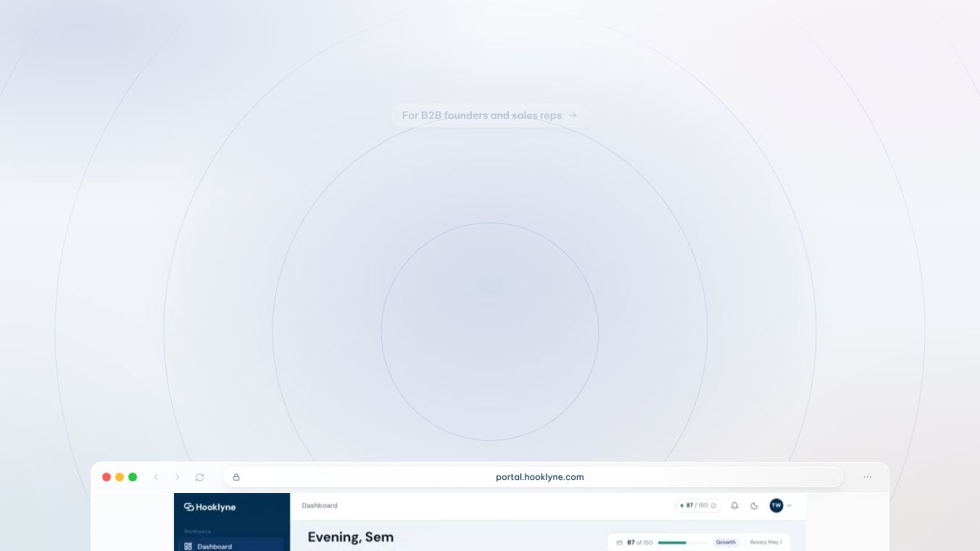Viewport: 980px width, 551px height.
Task: Click the 87 of 150 usage progress bar
Action: pyautogui.click(x=684, y=542)
